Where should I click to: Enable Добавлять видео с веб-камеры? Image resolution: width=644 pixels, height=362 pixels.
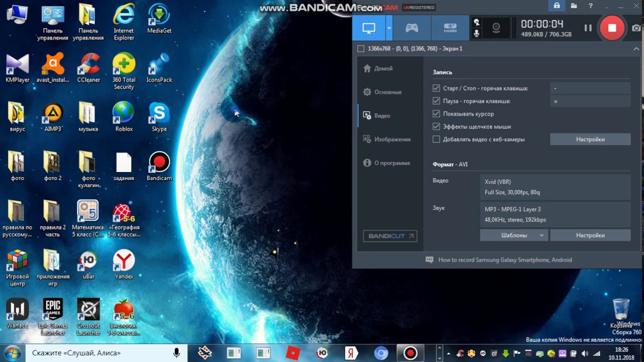436,139
